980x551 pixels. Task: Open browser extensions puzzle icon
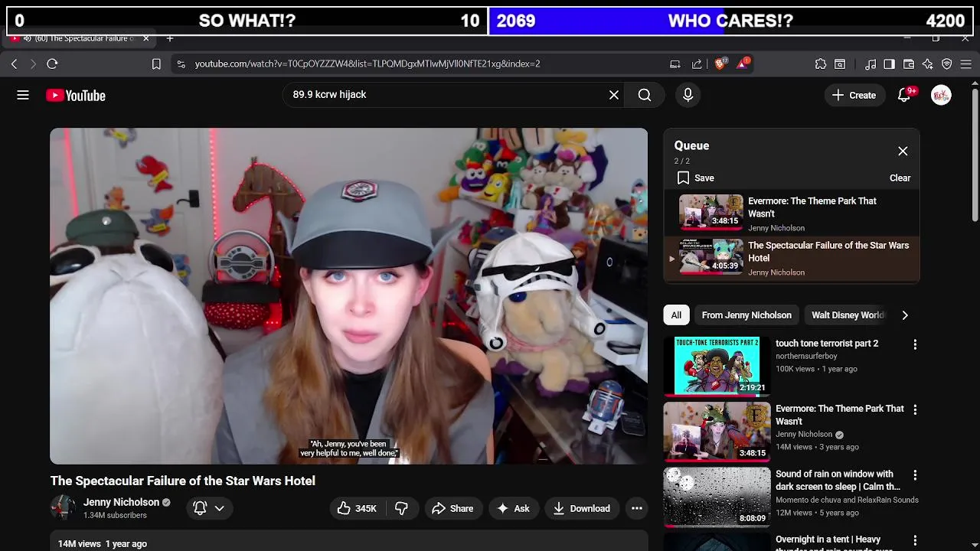pyautogui.click(x=821, y=64)
